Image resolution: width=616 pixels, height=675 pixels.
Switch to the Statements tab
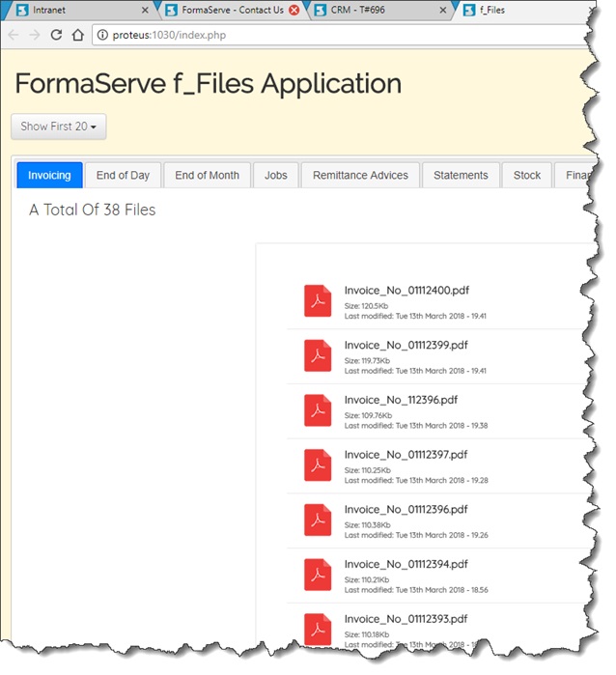click(461, 175)
